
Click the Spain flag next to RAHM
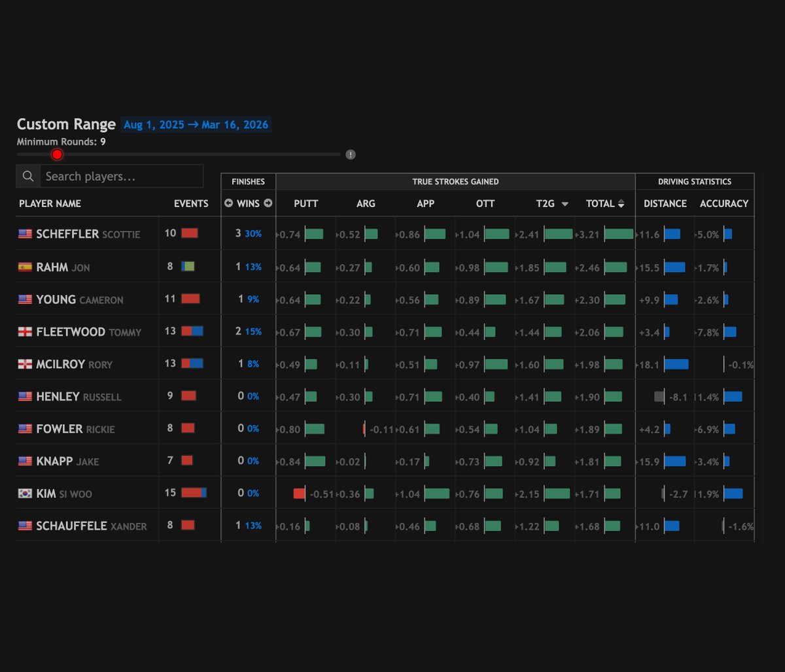click(25, 267)
